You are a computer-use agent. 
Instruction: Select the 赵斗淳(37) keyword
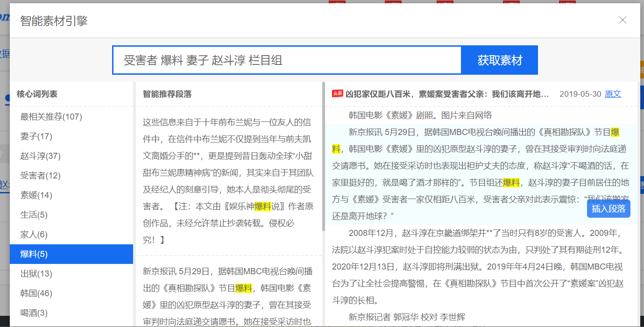point(71,156)
